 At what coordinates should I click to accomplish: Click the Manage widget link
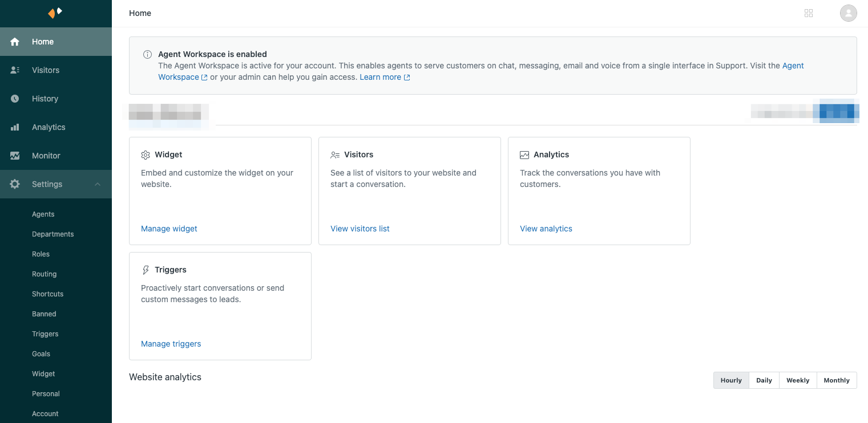tap(169, 229)
